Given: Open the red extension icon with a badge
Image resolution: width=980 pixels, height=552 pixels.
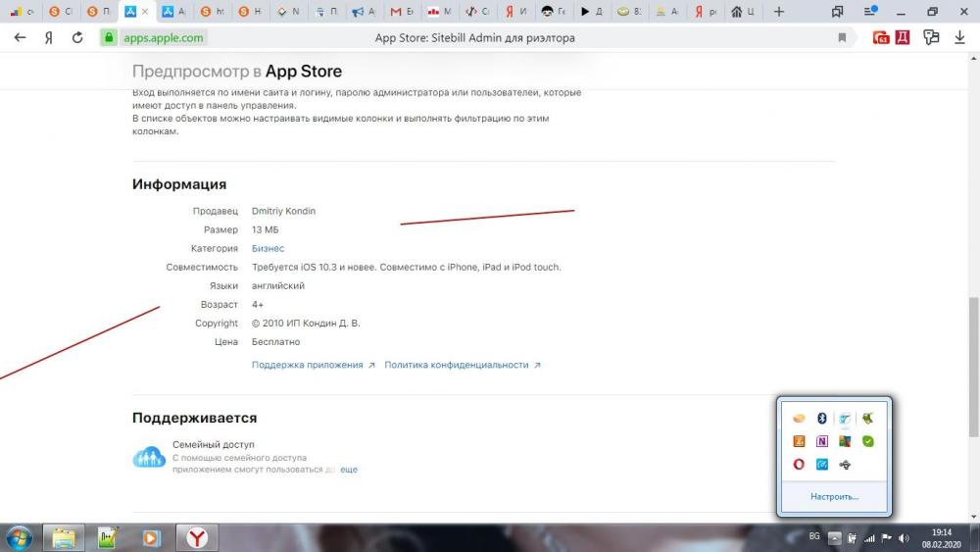Looking at the screenshot, I should (881, 38).
